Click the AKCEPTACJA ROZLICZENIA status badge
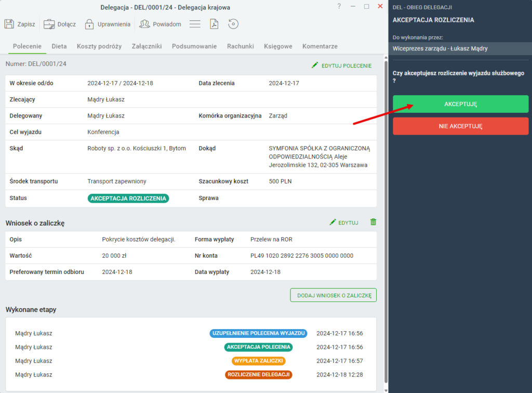 pos(128,198)
